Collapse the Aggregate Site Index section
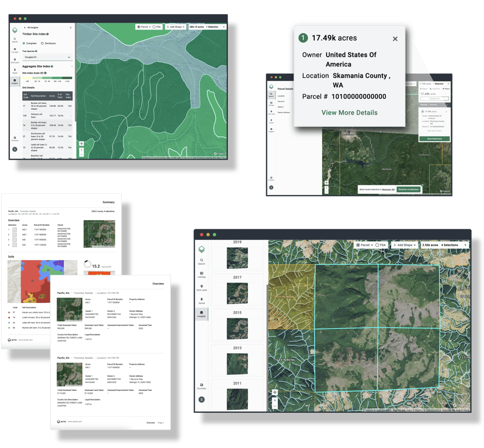 click(73, 66)
